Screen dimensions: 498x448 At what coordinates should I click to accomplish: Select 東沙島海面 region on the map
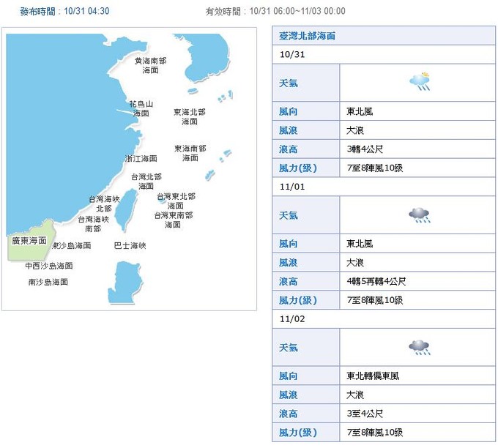coord(72,245)
